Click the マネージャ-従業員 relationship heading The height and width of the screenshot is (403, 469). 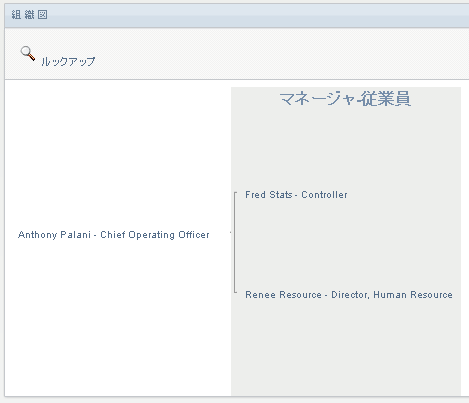[345, 99]
